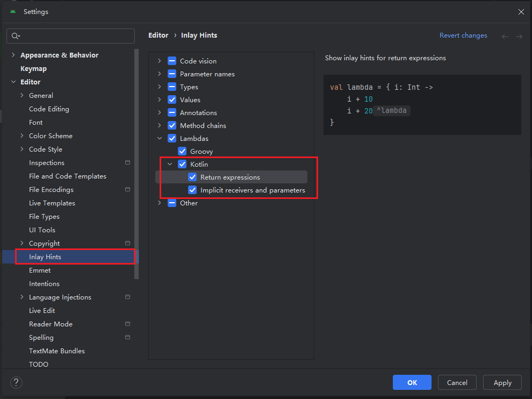Click the File Encodings project-level icon

click(x=127, y=189)
